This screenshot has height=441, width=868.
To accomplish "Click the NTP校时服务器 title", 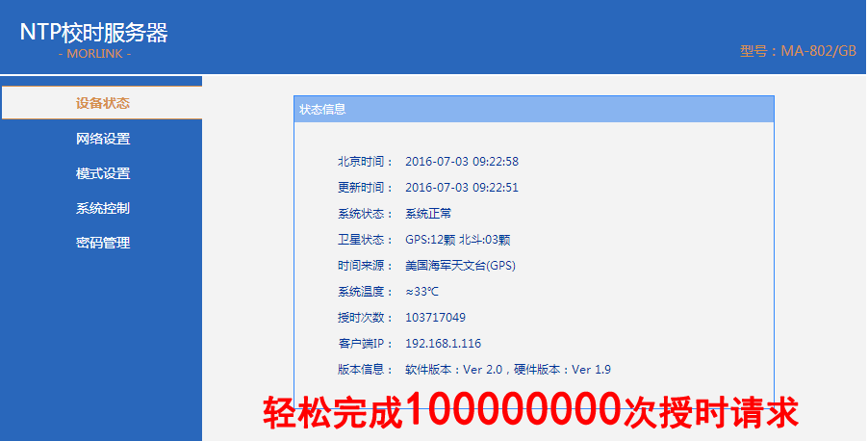I will 93,33.
